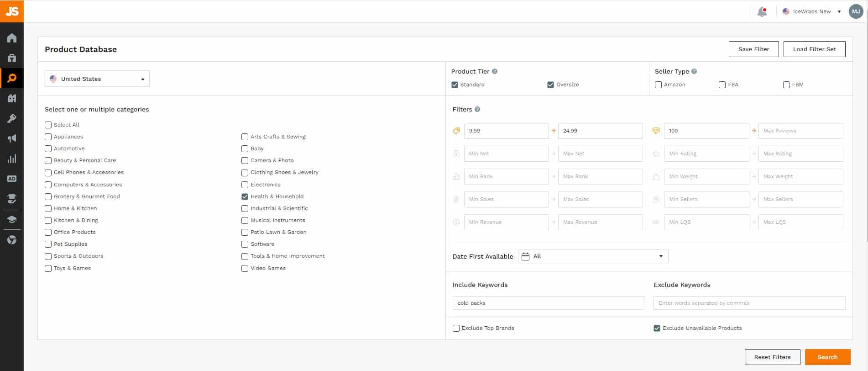Open the bar chart analytics sidebar icon
This screenshot has height=371, width=868.
[x=12, y=159]
